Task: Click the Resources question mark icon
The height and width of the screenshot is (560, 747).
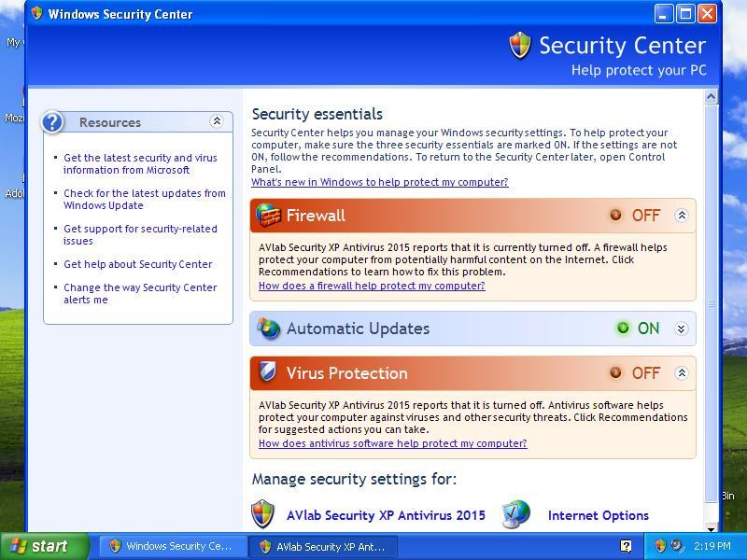Action: pyautogui.click(x=53, y=122)
